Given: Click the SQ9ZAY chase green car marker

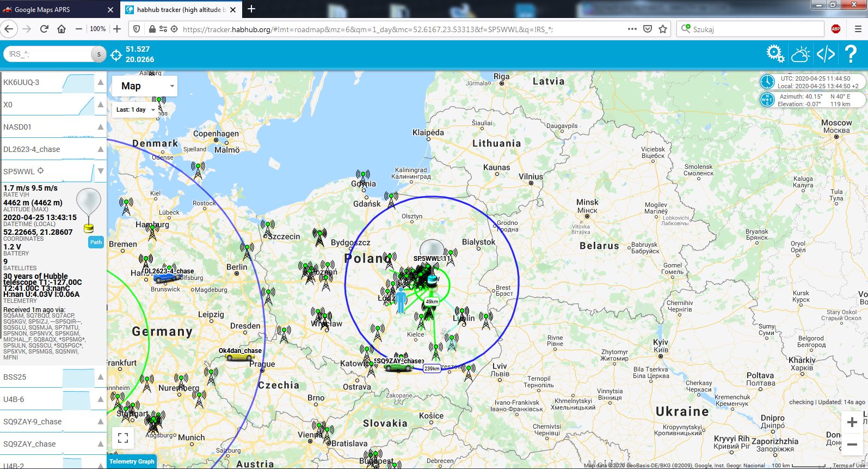Looking at the screenshot, I should (x=398, y=368).
